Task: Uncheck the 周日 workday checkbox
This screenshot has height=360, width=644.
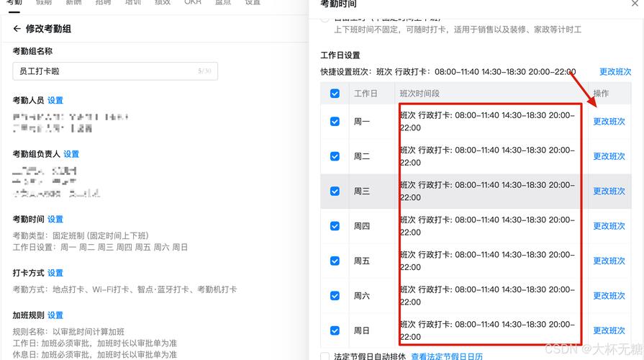Action: [335, 330]
